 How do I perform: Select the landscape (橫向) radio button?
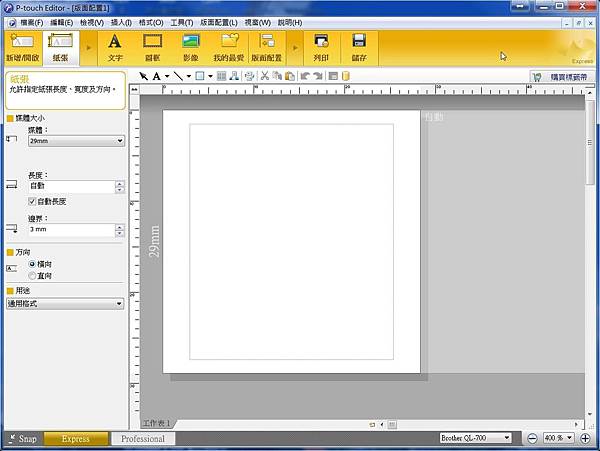click(x=32, y=264)
